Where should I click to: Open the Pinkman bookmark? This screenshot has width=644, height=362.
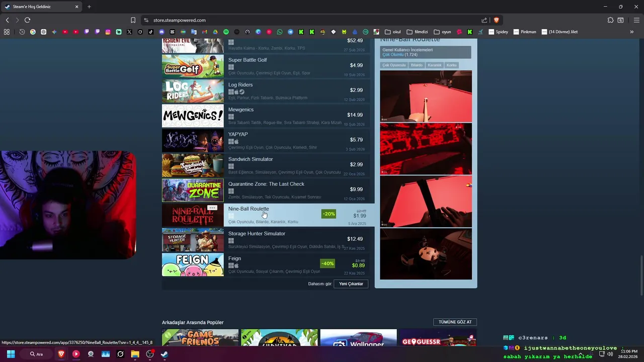tap(525, 32)
